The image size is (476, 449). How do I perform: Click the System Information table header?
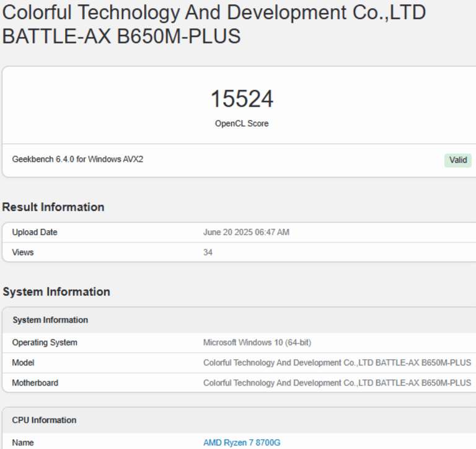[x=50, y=320]
